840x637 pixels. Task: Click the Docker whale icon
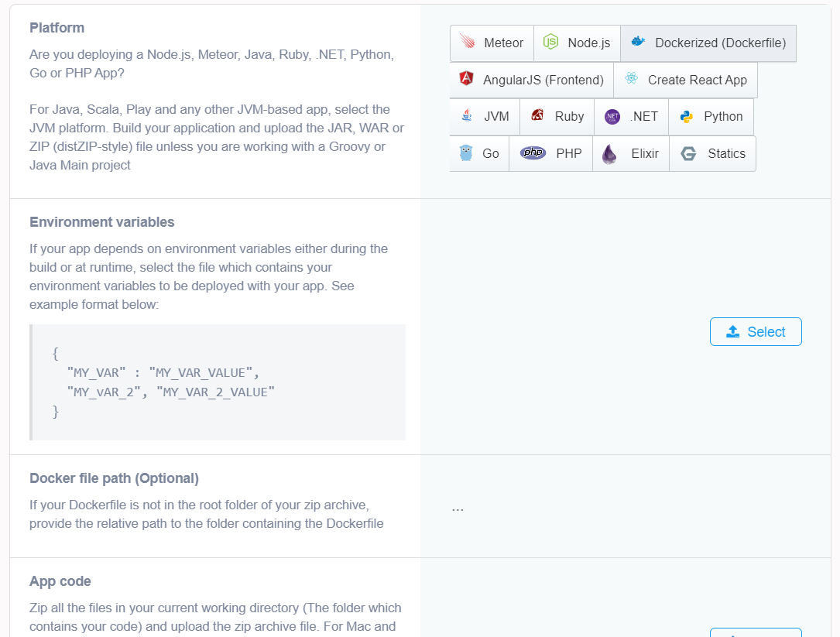point(638,41)
